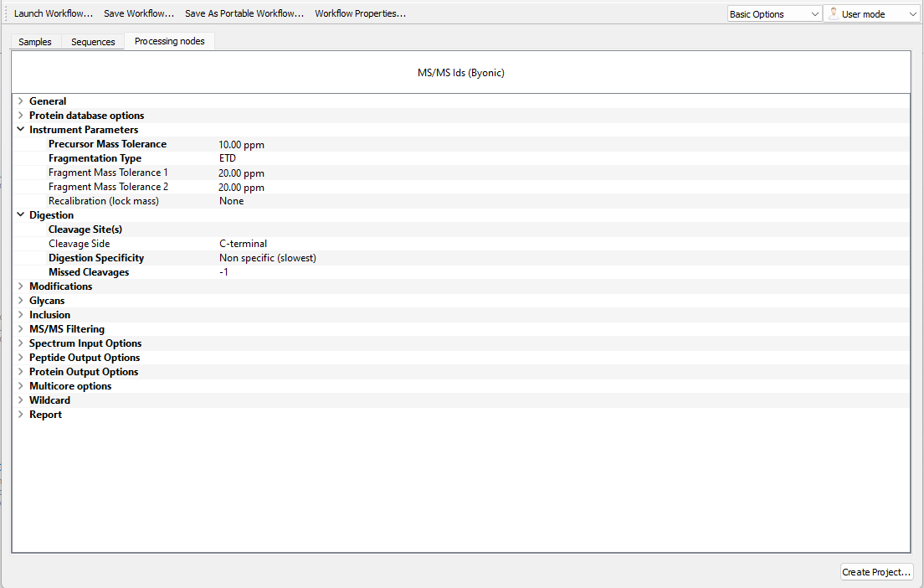Select the Recalibration (lock mass) label
This screenshot has height=588, width=924.
tap(104, 200)
